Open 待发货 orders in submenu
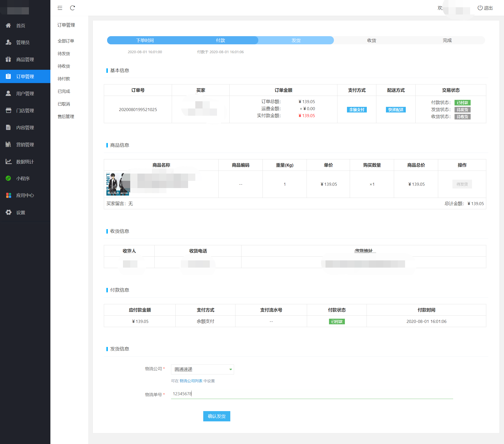 (x=64, y=53)
